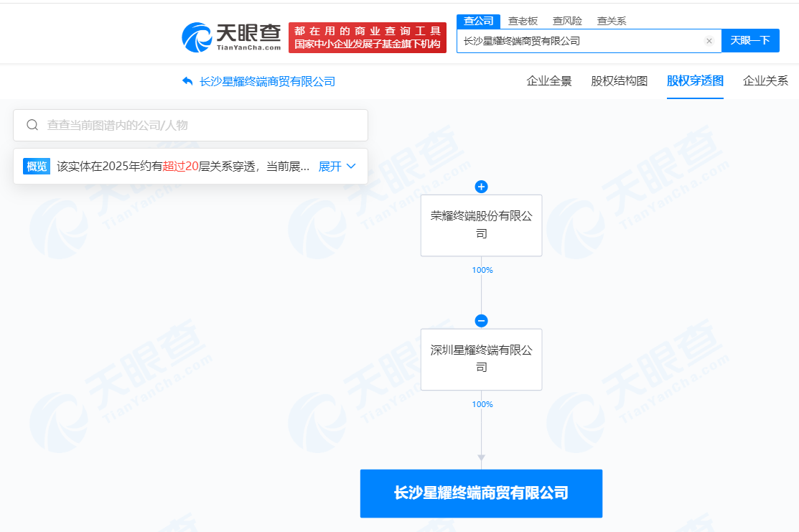Select the 深圳星耀终端有限公司 node
The image size is (799, 532).
click(481, 359)
